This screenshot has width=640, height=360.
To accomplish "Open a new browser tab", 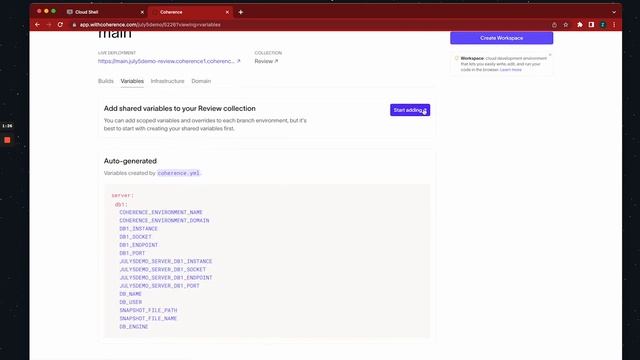I will click(x=241, y=12).
